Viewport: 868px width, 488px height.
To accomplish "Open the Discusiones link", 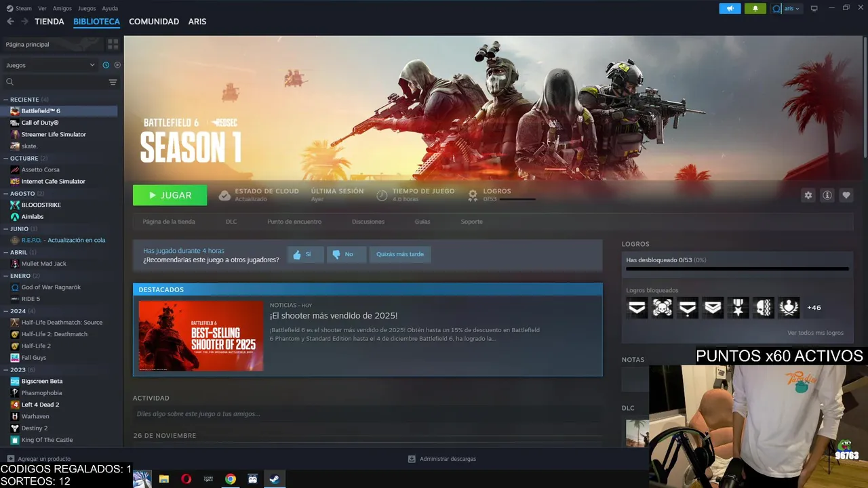I will pyautogui.click(x=368, y=222).
